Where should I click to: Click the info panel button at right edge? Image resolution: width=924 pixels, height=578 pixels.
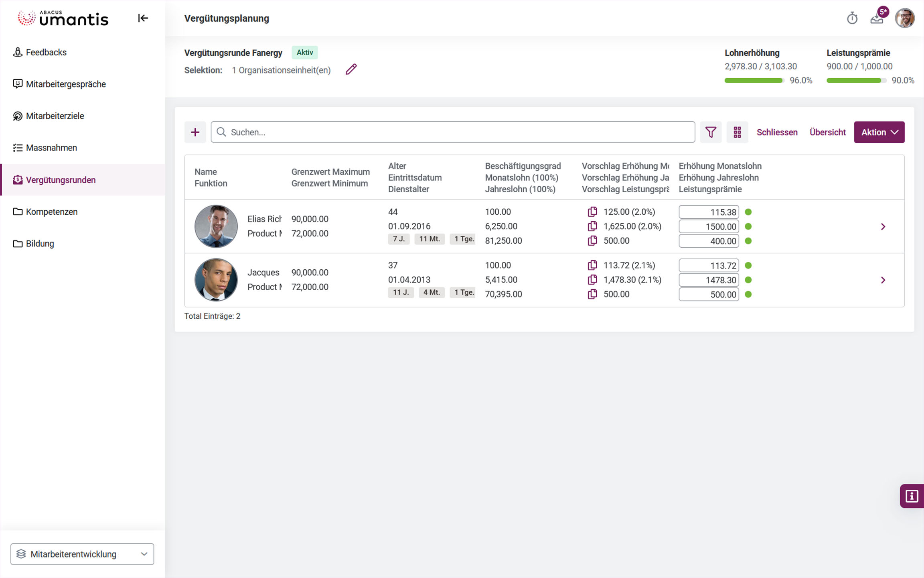(x=912, y=496)
